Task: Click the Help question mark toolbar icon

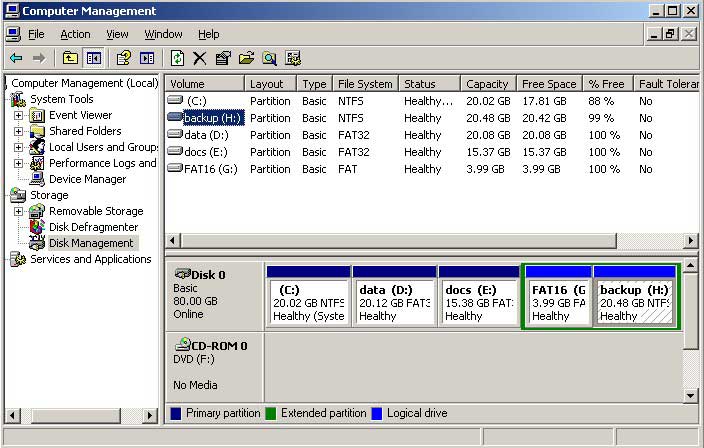Action: click(123, 58)
